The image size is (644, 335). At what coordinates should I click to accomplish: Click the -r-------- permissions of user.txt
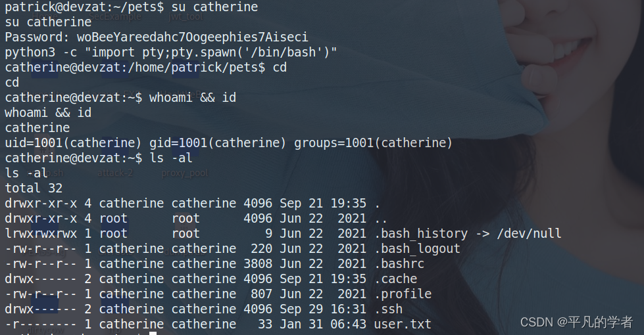click(x=41, y=324)
